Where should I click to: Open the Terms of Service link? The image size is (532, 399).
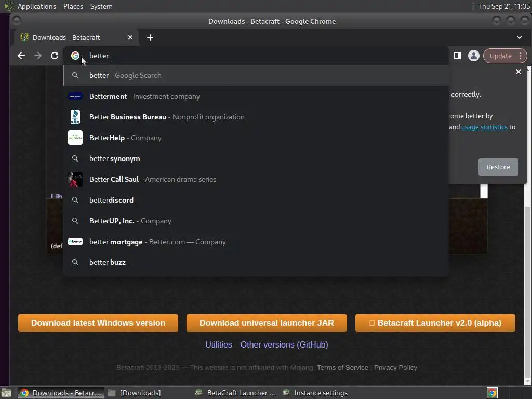(x=342, y=367)
